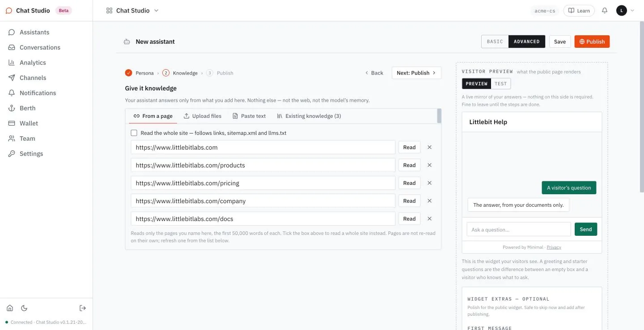
Task: Switch to the Upload files tab
Action: [202, 116]
